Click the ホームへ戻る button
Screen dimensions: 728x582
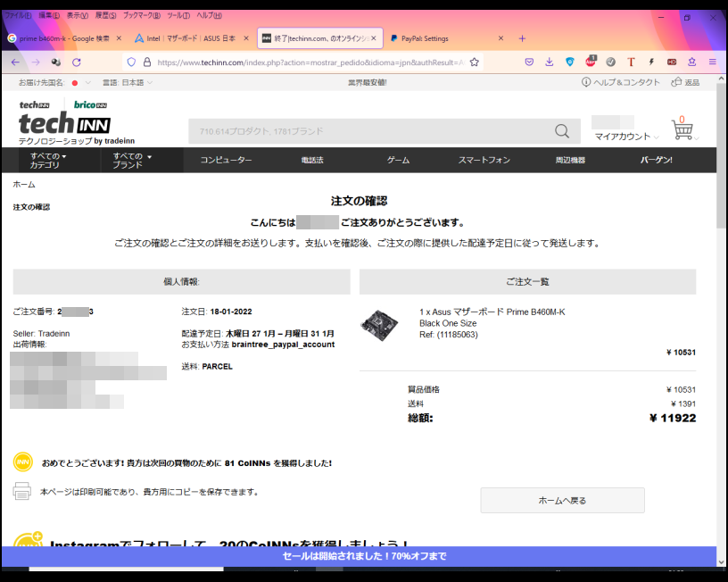click(x=562, y=500)
